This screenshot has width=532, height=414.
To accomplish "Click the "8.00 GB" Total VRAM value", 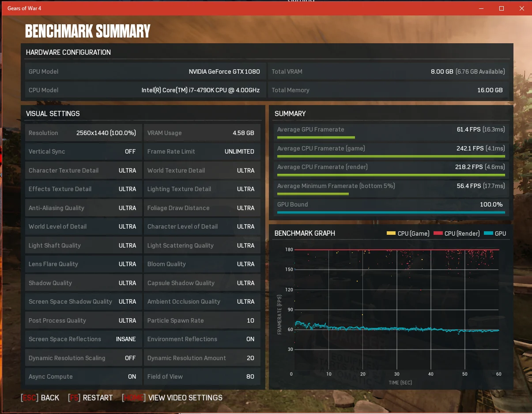I will coord(442,72).
